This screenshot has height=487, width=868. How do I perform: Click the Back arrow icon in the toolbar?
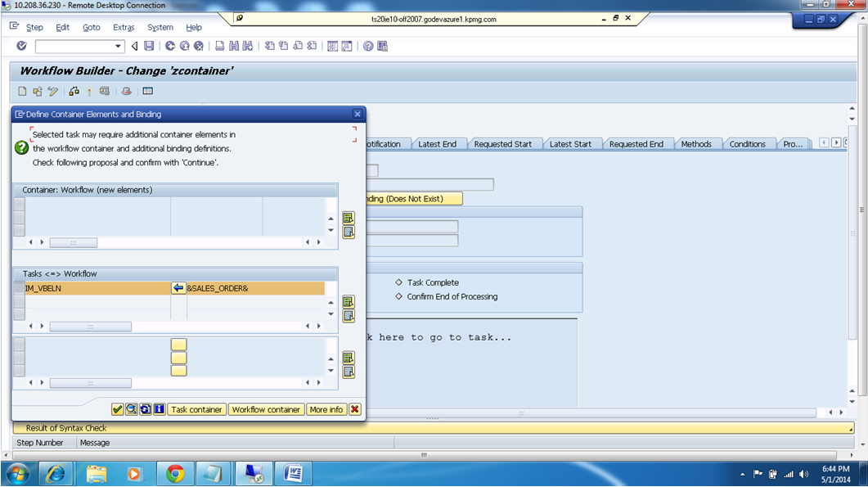133,47
